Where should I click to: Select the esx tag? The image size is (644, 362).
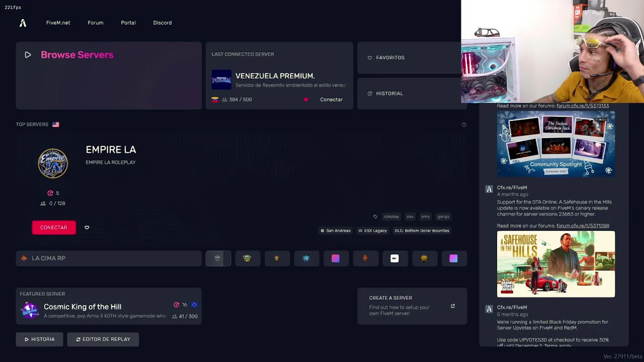pyautogui.click(x=410, y=217)
